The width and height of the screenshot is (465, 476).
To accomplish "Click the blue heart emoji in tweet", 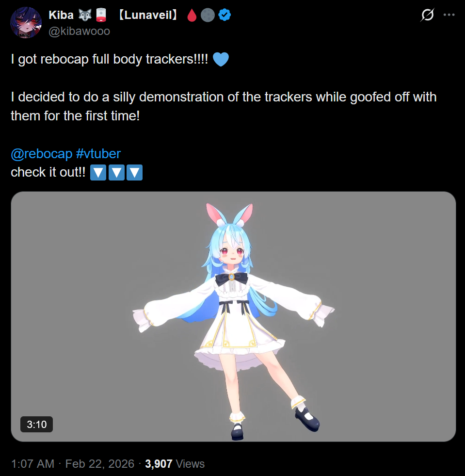I will [x=221, y=59].
